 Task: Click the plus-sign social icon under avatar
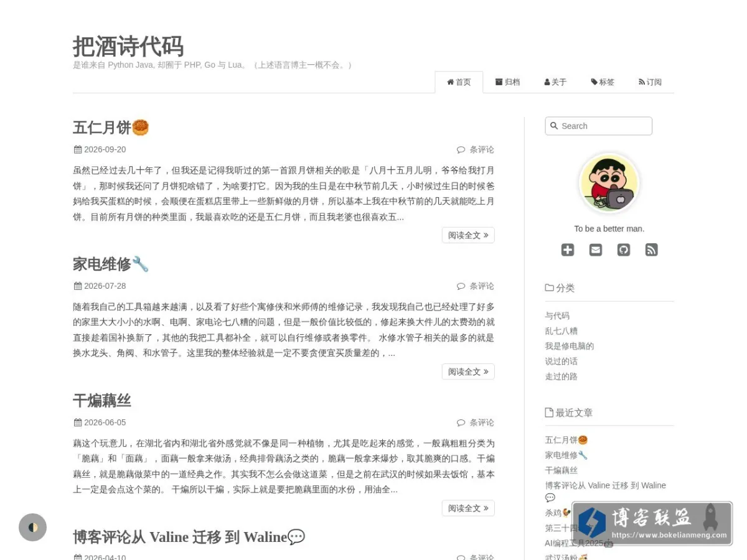(x=568, y=250)
